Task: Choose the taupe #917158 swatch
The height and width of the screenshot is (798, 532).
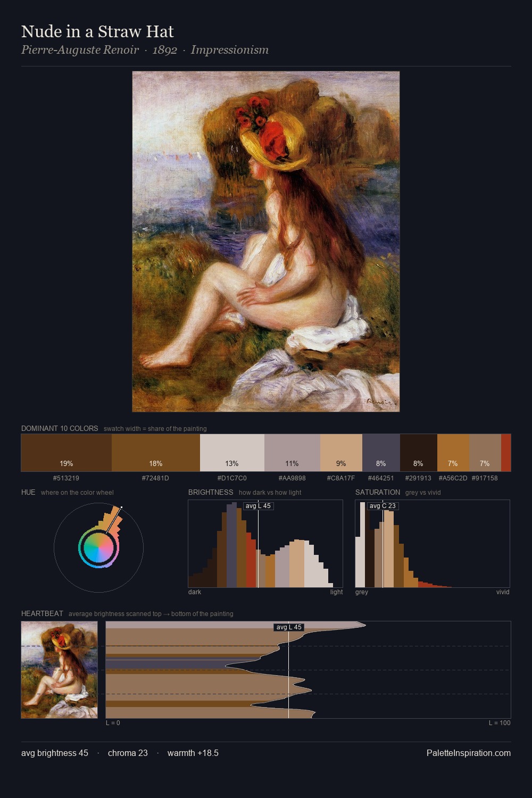Action: [x=485, y=453]
